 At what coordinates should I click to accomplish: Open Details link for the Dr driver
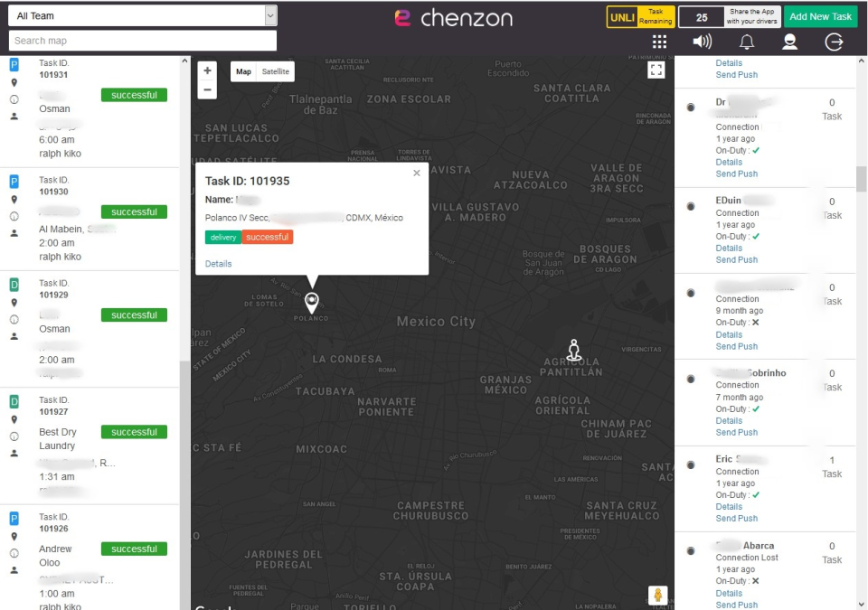point(729,162)
